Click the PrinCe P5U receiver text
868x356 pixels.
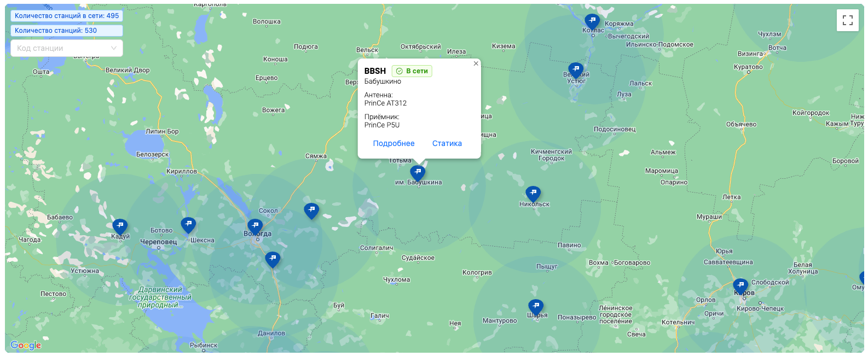382,125
